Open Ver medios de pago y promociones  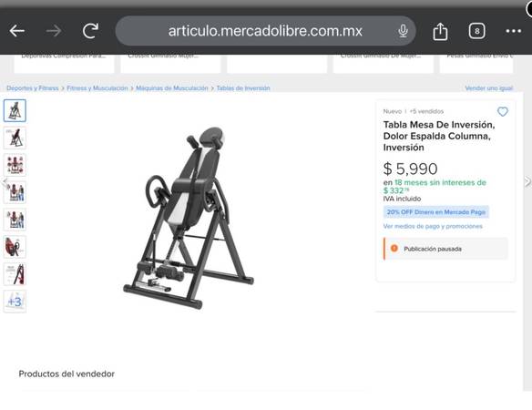(433, 226)
